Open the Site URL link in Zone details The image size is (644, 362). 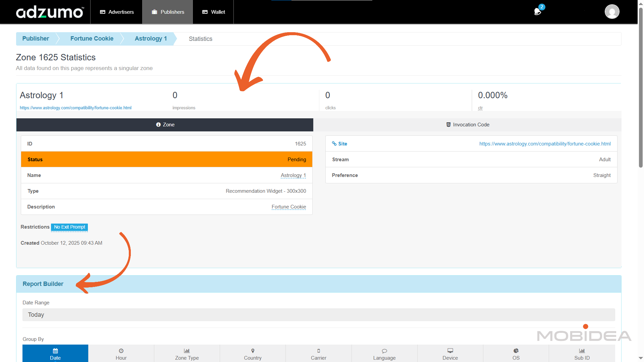click(x=545, y=144)
